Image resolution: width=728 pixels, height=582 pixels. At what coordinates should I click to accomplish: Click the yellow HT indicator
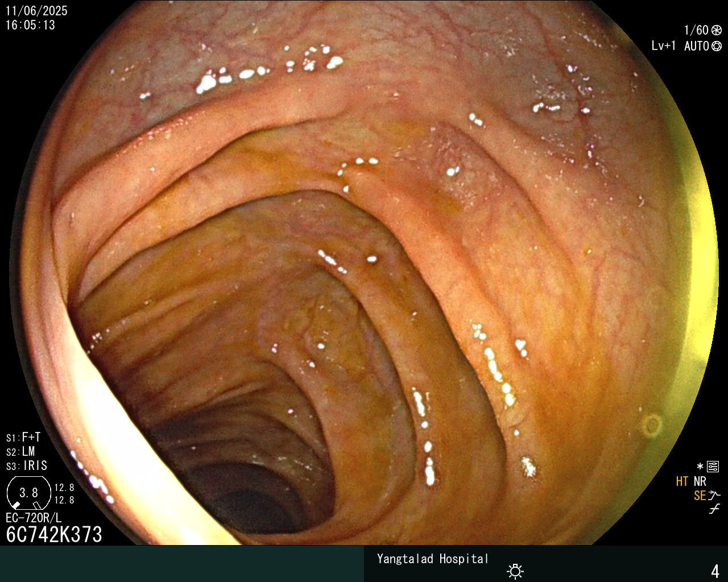pos(682,482)
